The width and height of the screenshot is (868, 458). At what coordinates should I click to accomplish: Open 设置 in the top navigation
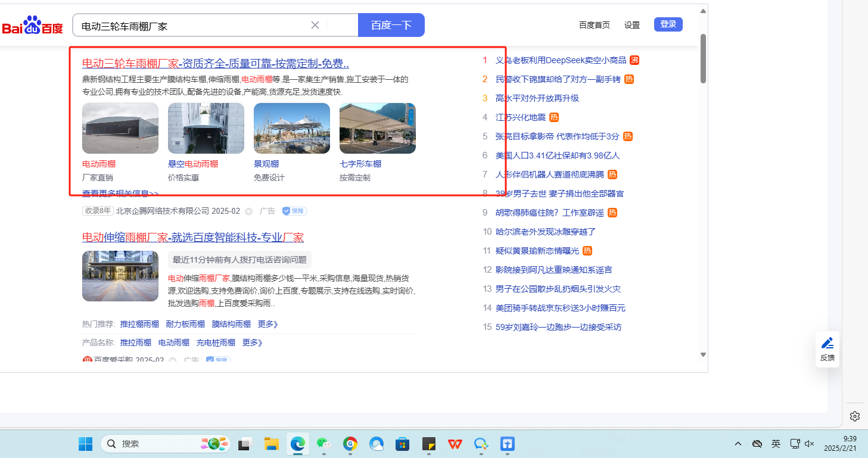[632, 25]
